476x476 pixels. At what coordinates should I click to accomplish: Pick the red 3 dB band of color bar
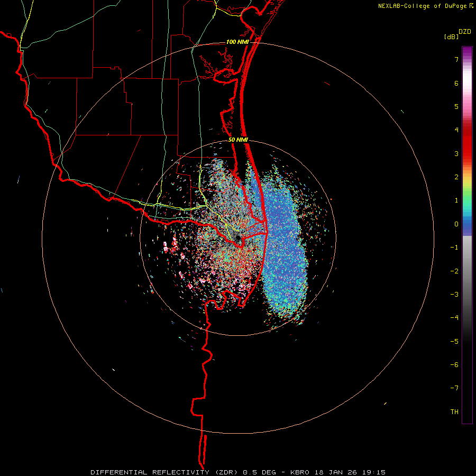pyautogui.click(x=467, y=149)
